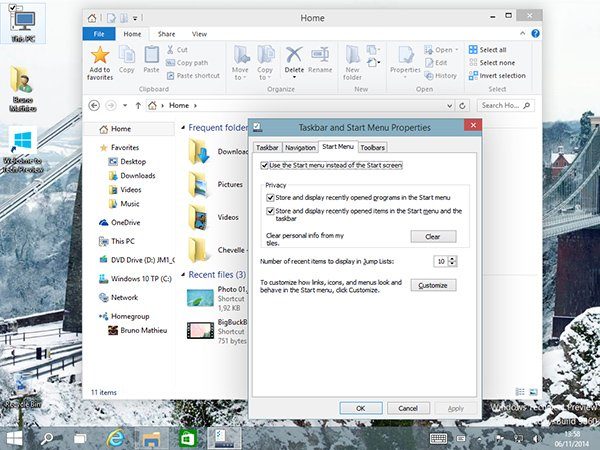Open the Delete dropdown arrow
Screen dimensions: 600x450
pyautogui.click(x=294, y=78)
